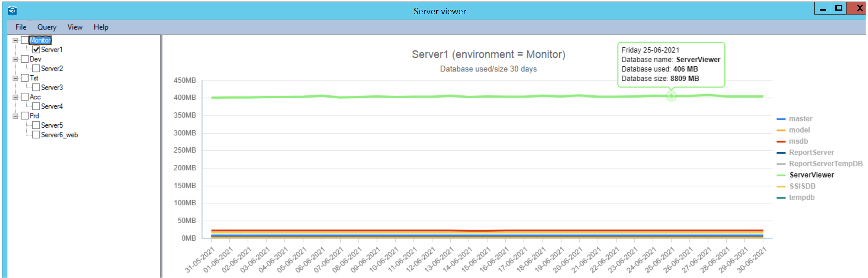Click the ReportServer dark blue legend marker
The image size is (868, 278).
coord(781,153)
